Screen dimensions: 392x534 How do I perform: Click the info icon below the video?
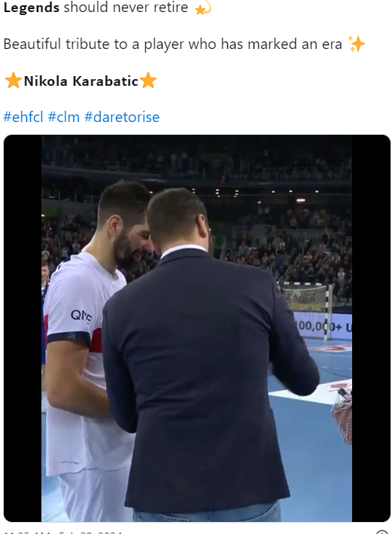coord(381,532)
